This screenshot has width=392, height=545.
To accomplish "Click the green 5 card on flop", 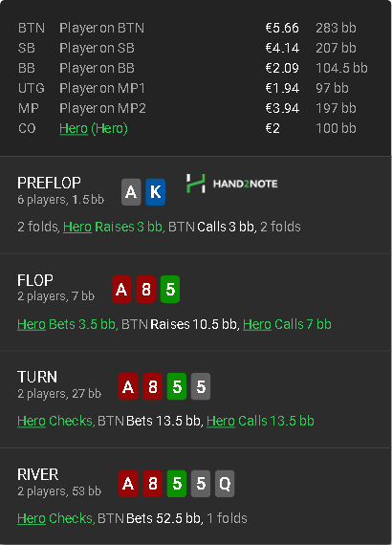I will click(170, 289).
